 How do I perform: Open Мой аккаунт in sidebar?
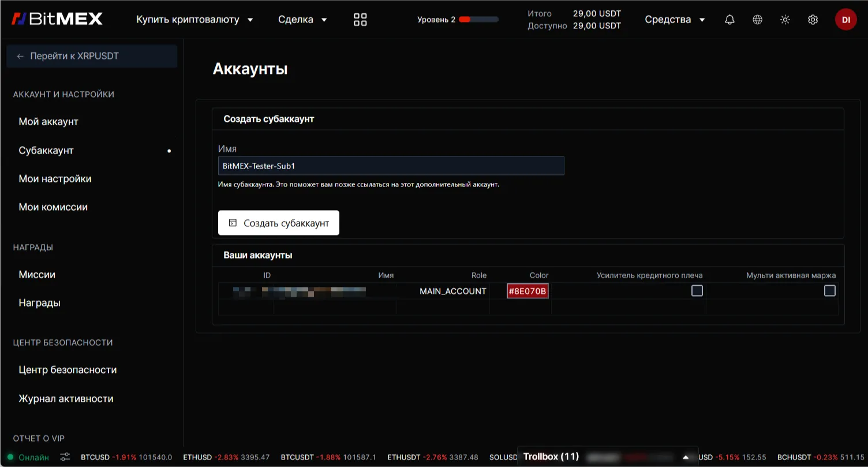coord(48,122)
